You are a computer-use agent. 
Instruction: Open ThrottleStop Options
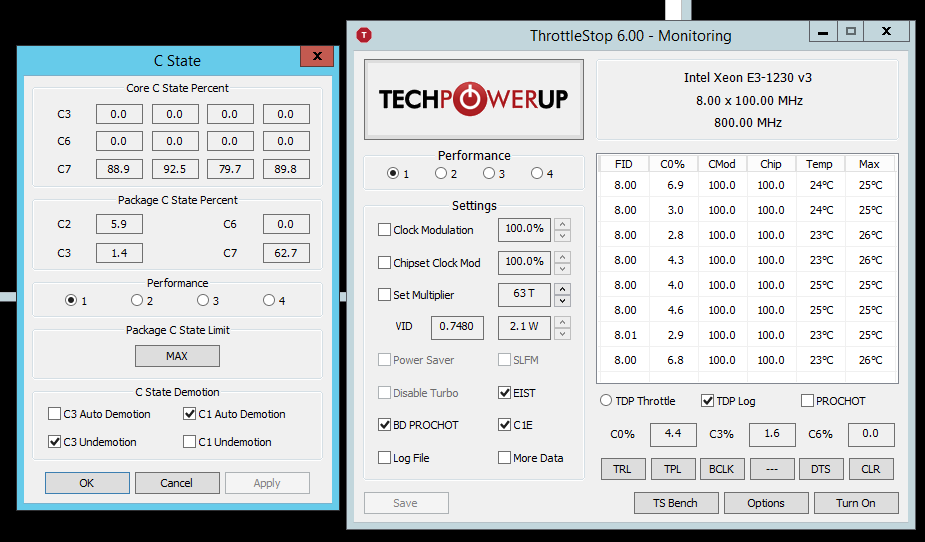tap(766, 503)
